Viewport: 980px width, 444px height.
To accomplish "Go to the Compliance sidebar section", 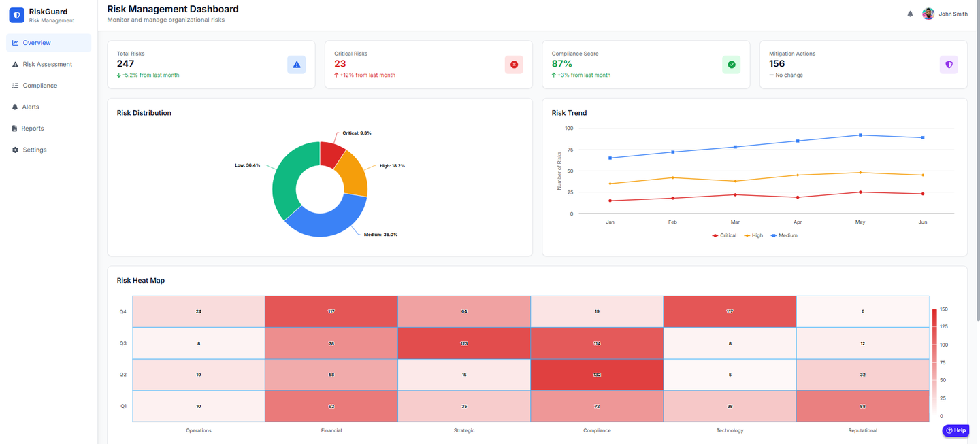I will tap(39, 86).
